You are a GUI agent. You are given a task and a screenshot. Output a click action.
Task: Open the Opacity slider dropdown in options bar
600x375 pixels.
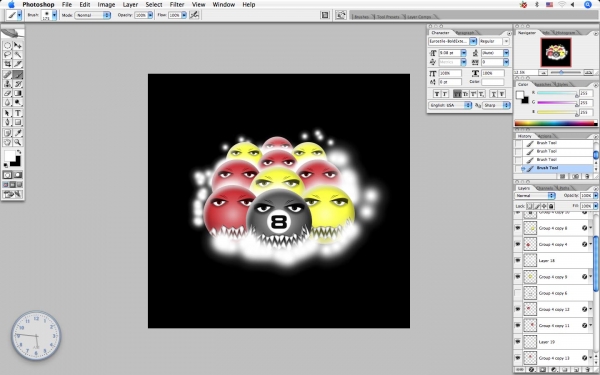click(150, 15)
